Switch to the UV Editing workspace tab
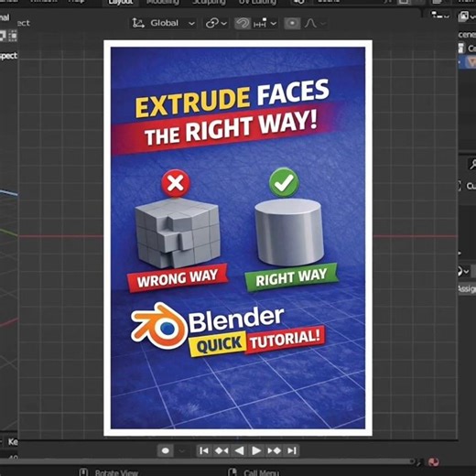Screen dimensions: 476x476 coord(257,3)
